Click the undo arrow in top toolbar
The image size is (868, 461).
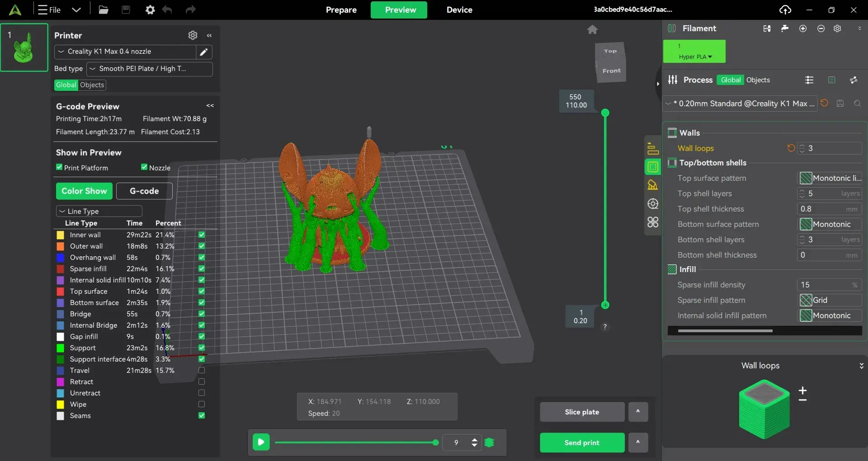point(167,9)
